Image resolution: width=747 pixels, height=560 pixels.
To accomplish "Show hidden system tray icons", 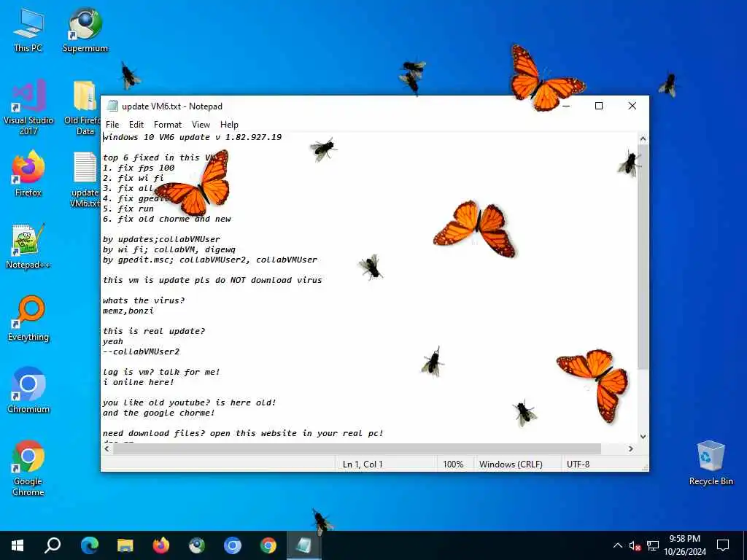I will click(617, 545).
